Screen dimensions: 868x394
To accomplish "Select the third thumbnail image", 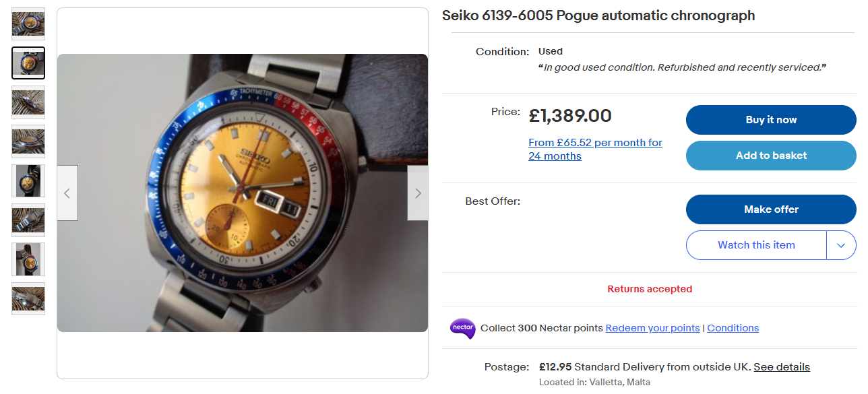I will [28, 102].
